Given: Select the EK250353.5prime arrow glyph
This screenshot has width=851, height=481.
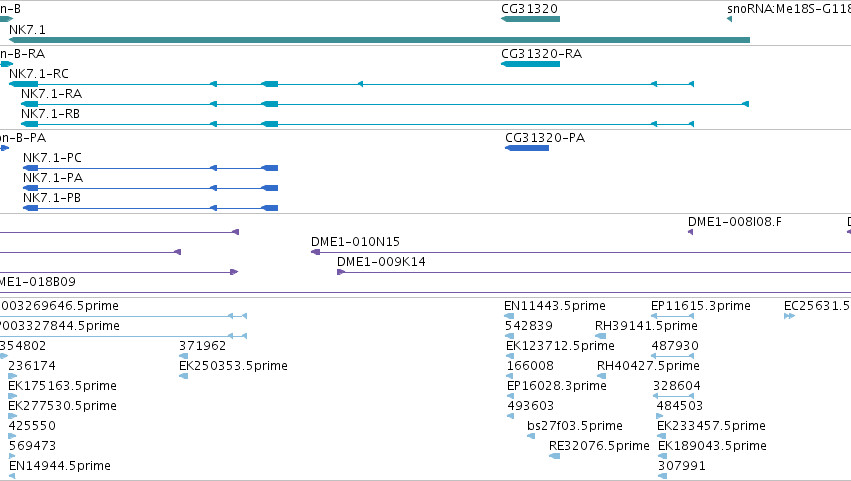Looking at the screenshot, I should pyautogui.click(x=183, y=376).
